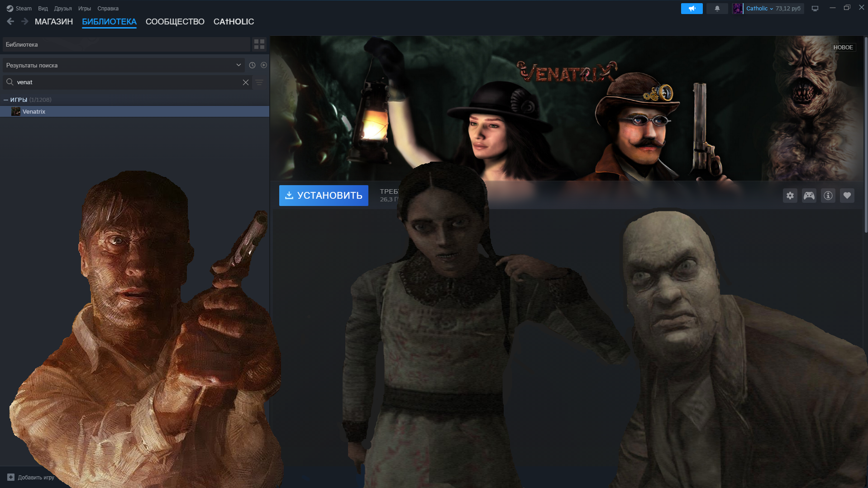Open the Справка menu
This screenshot has height=488, width=868.
tap(108, 9)
